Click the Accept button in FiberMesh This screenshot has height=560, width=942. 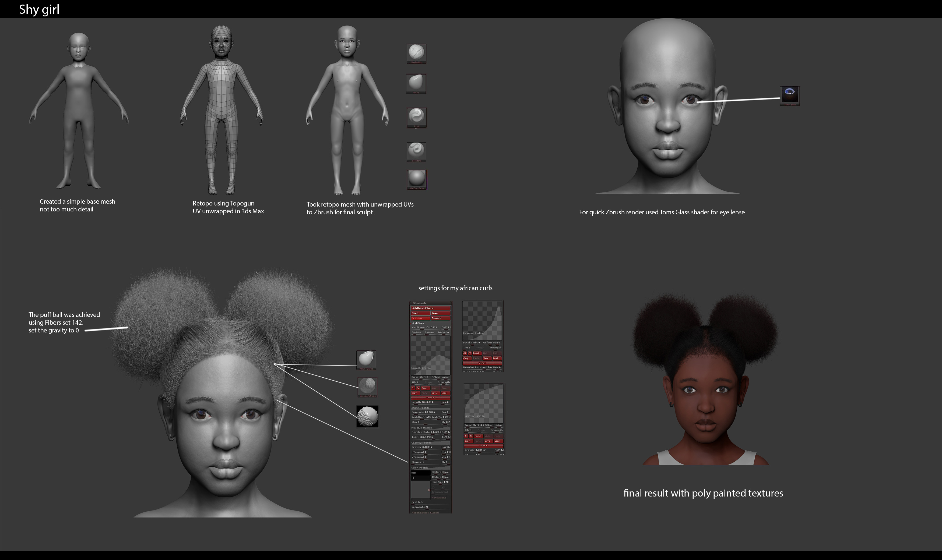pyautogui.click(x=441, y=318)
